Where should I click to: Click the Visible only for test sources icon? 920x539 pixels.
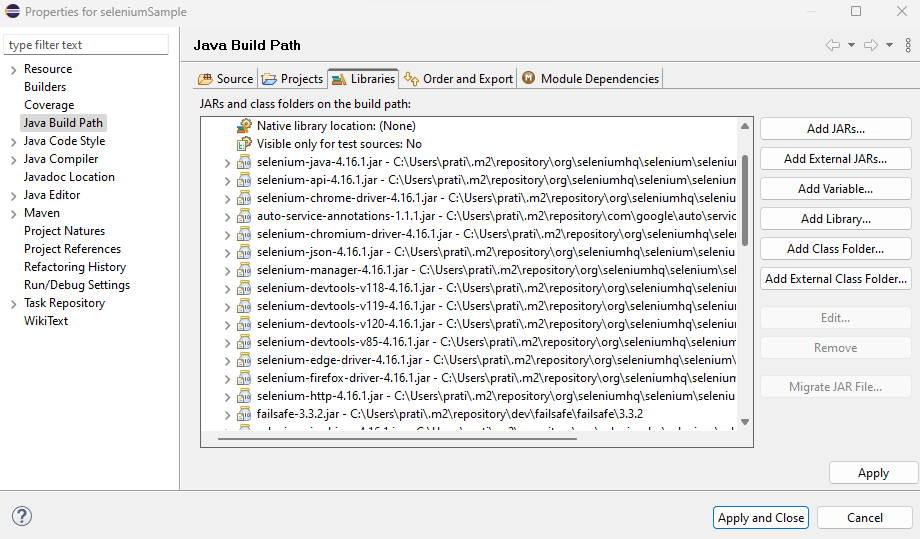244,144
